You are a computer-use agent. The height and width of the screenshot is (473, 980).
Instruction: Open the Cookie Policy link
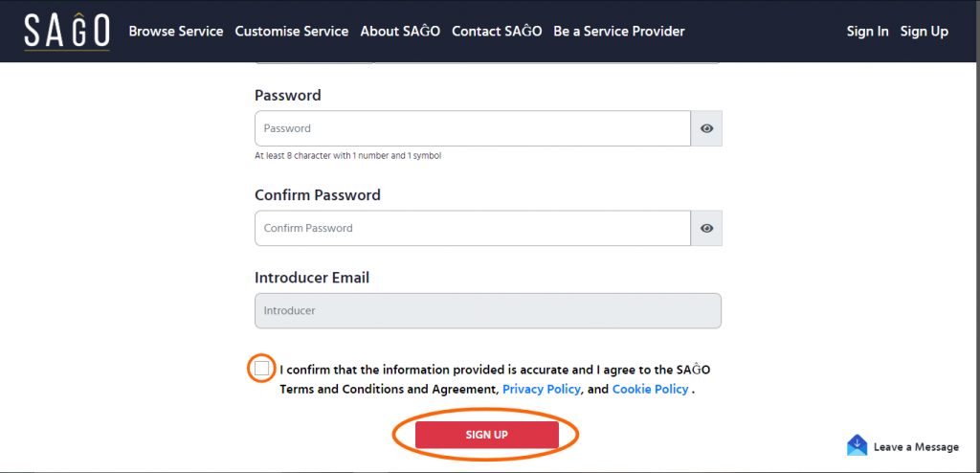pos(650,390)
